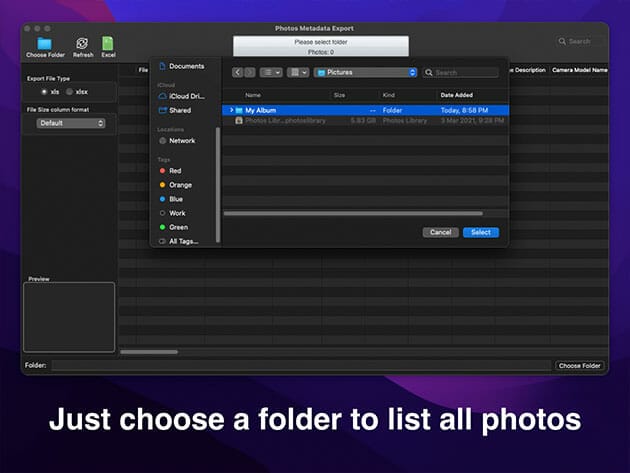630x473 pixels.
Task: Click the Choose Folder toolbar icon
Action: click(44, 44)
